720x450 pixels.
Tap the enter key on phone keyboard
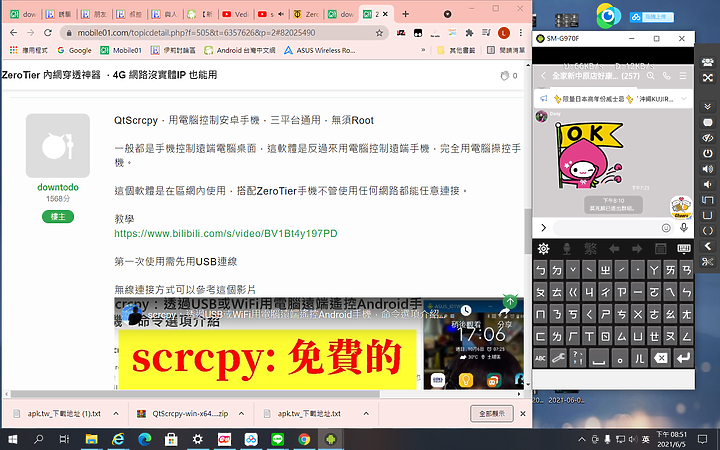click(683, 358)
